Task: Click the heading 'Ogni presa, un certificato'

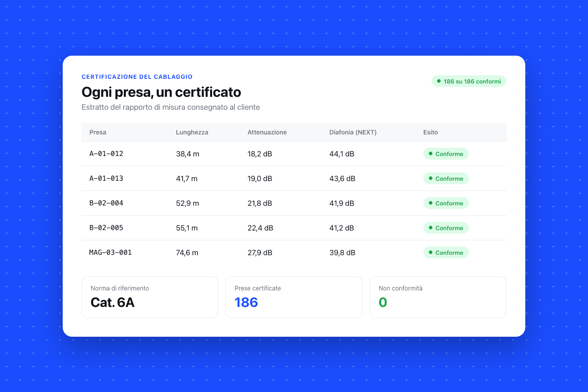Action: 161,92
